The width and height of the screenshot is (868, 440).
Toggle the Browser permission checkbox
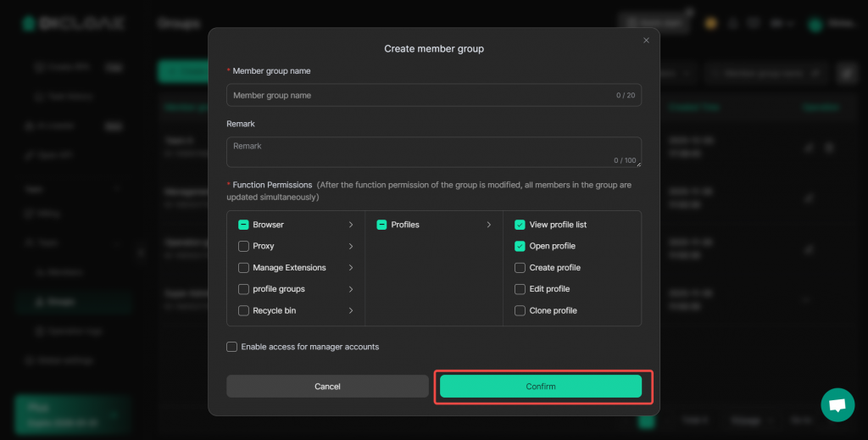pos(243,225)
